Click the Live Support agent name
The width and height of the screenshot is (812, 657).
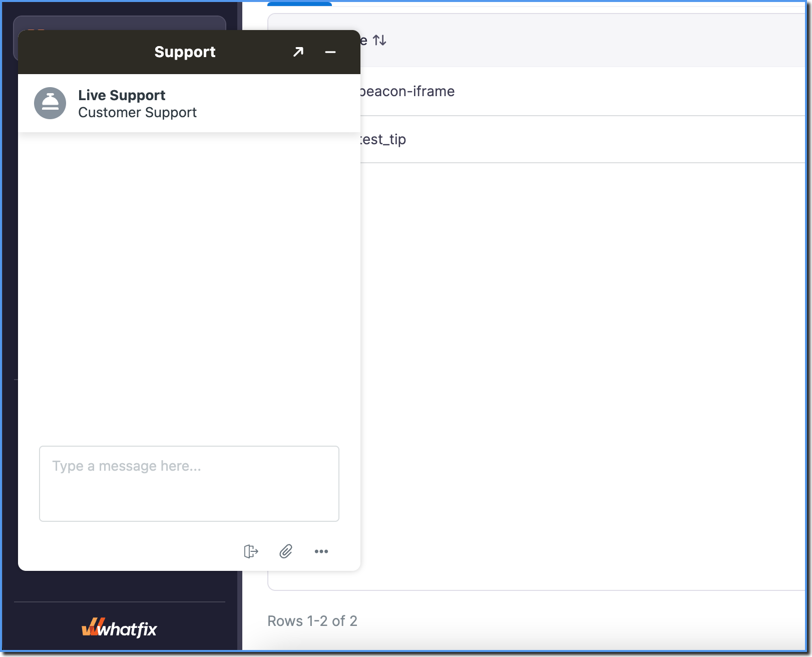122,95
